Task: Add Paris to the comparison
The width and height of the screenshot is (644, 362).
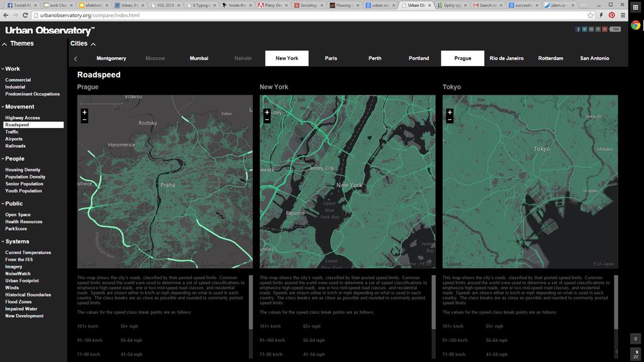Action: point(331,58)
